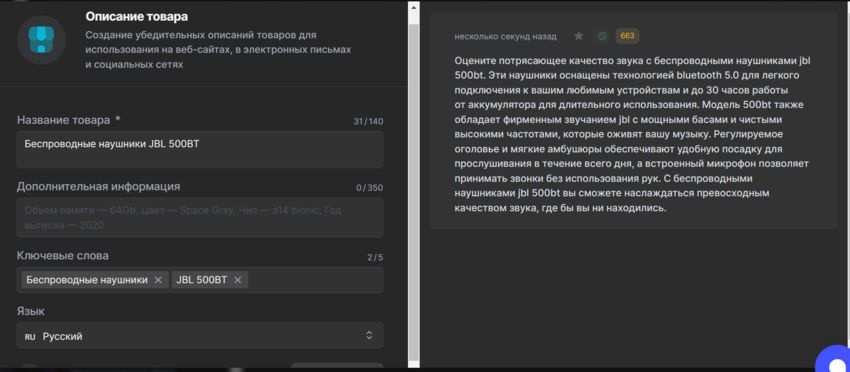The image size is (850, 372).
Task: Click the Язык label
Action: (30, 312)
